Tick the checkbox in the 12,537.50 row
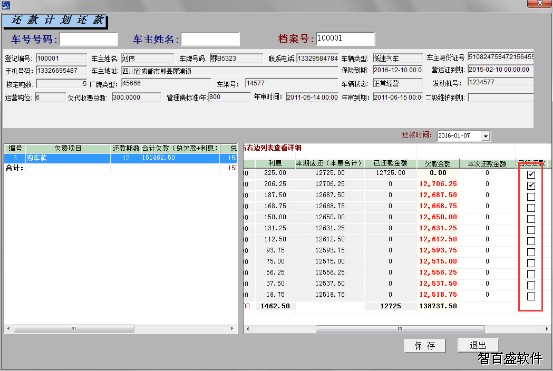The width and height of the screenshot is (553, 371). pos(531,285)
